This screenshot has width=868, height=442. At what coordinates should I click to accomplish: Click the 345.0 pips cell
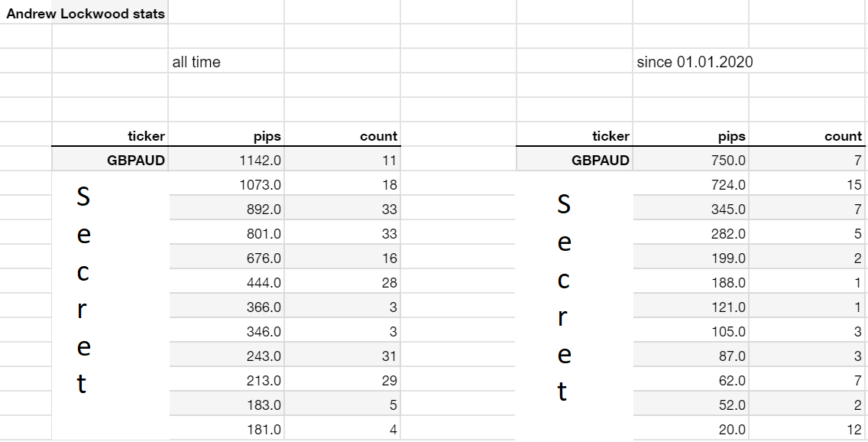pos(691,208)
